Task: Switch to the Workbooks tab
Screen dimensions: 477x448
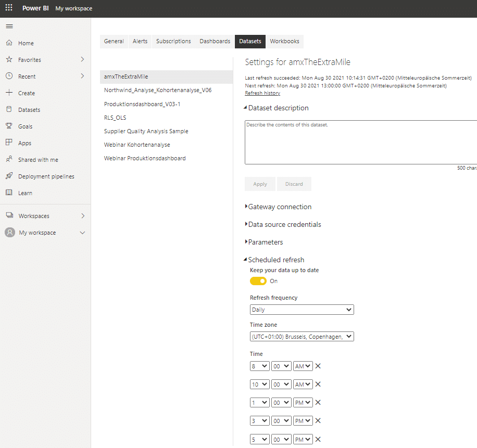Action: click(284, 41)
